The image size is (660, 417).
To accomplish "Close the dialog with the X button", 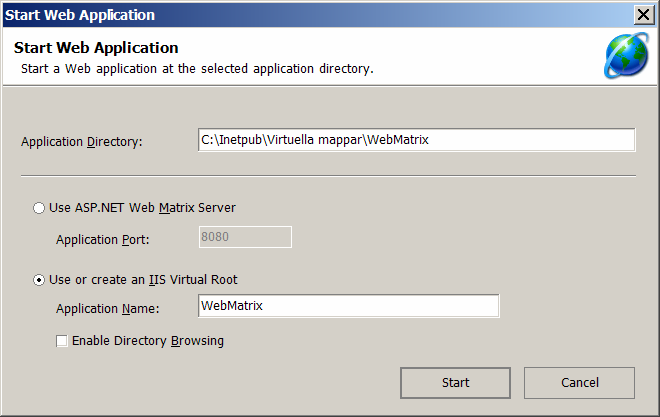I will point(644,15).
